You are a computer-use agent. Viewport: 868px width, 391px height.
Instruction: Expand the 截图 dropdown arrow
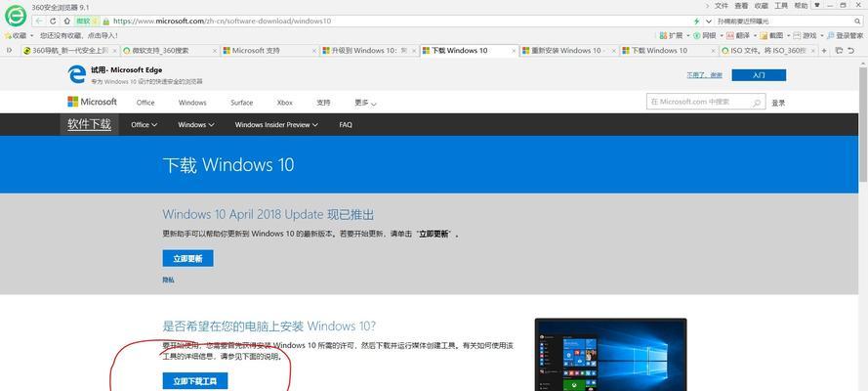[788, 35]
